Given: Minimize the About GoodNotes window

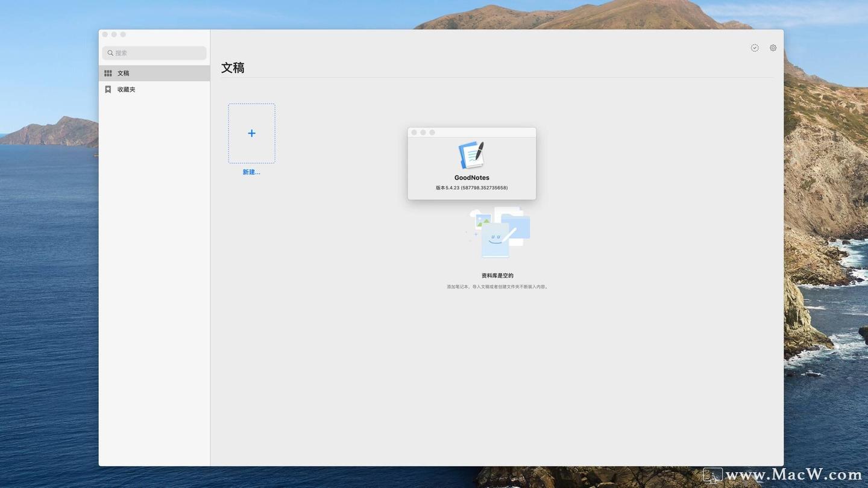Looking at the screenshot, I should [423, 133].
